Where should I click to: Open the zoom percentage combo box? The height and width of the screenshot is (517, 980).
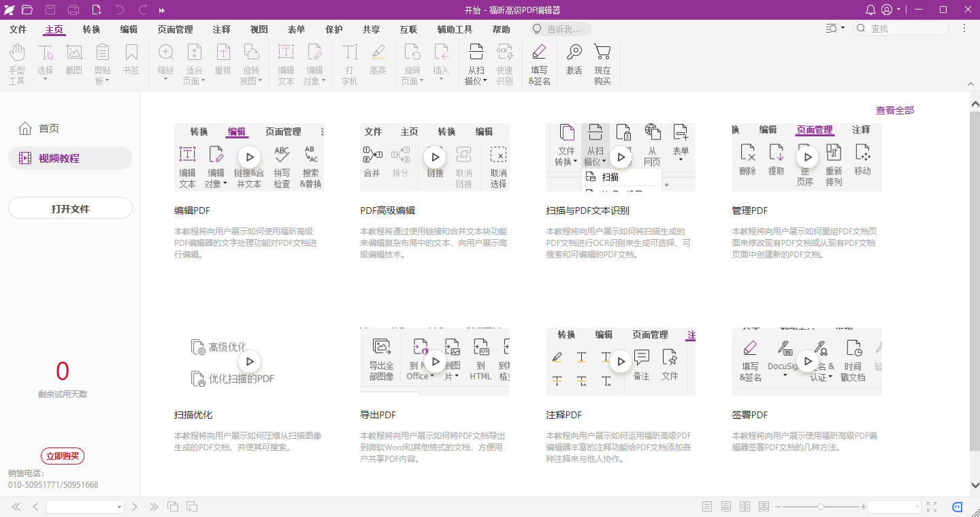coord(894,507)
